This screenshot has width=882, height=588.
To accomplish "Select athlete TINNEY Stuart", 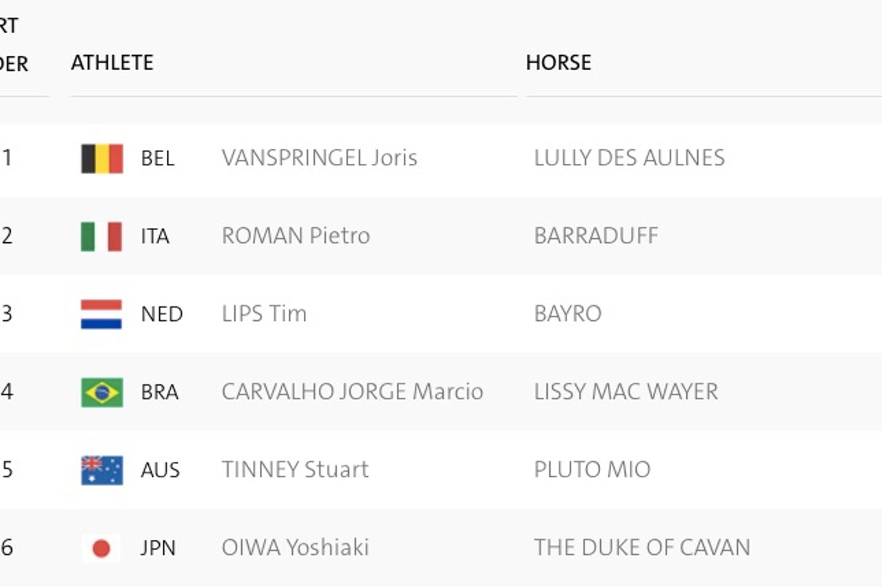I will click(x=295, y=470).
